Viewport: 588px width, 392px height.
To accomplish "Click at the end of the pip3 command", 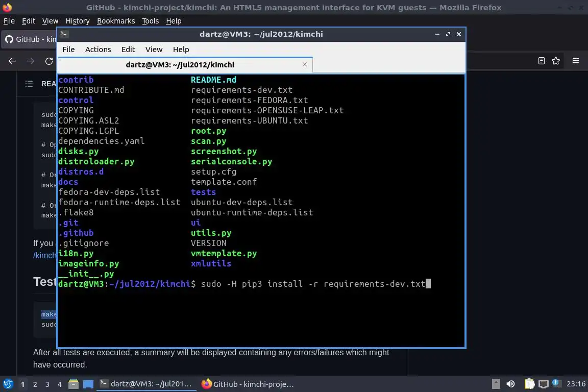I will click(x=428, y=284).
